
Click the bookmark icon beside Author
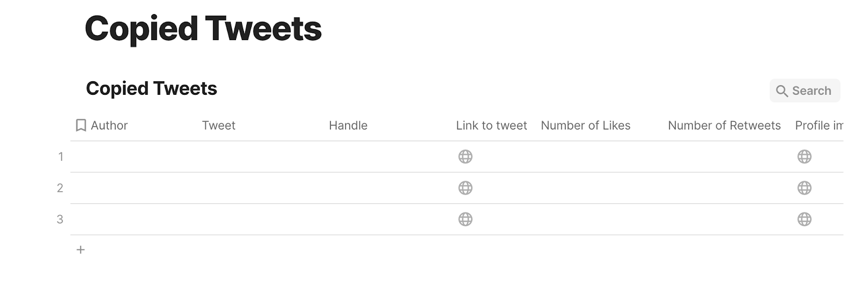[x=81, y=126]
